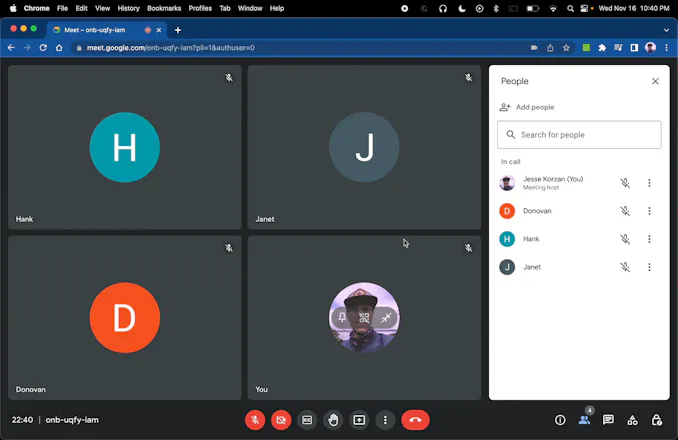
Task: Open chat with everyone
Action: click(608, 420)
